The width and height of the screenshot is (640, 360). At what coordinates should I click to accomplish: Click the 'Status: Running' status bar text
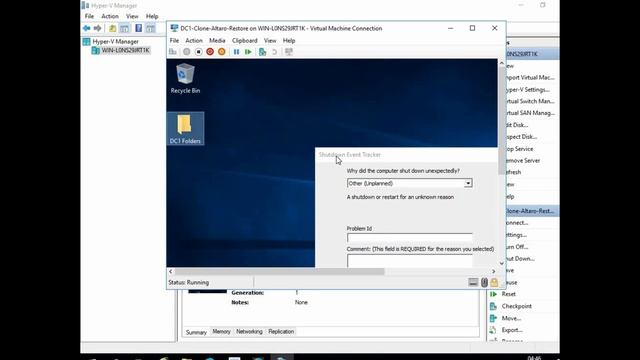click(x=189, y=282)
